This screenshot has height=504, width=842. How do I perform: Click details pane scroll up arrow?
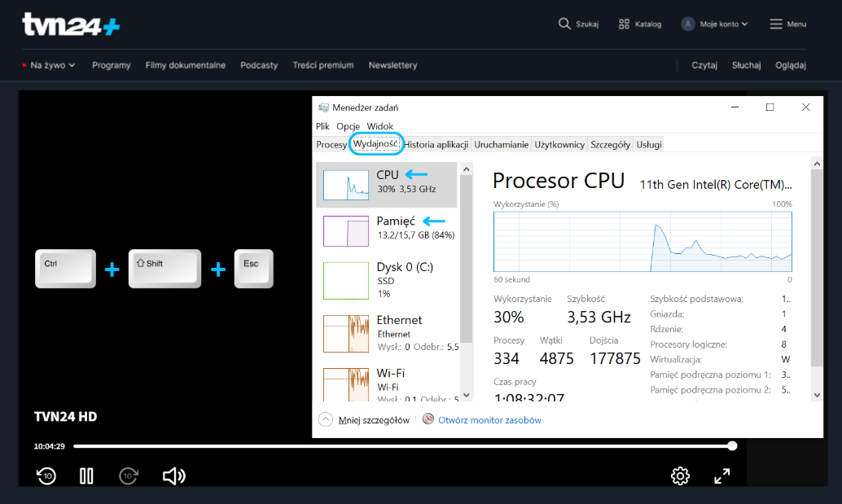click(817, 163)
